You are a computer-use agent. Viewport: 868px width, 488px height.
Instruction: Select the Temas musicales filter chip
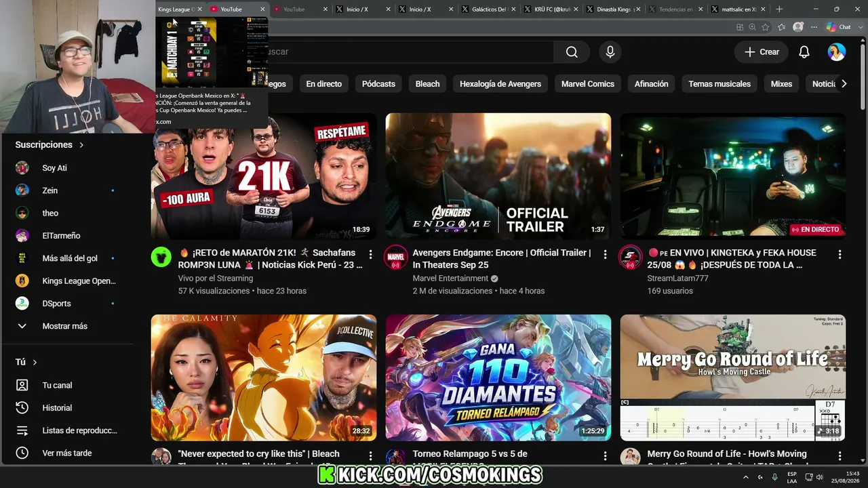click(x=719, y=84)
